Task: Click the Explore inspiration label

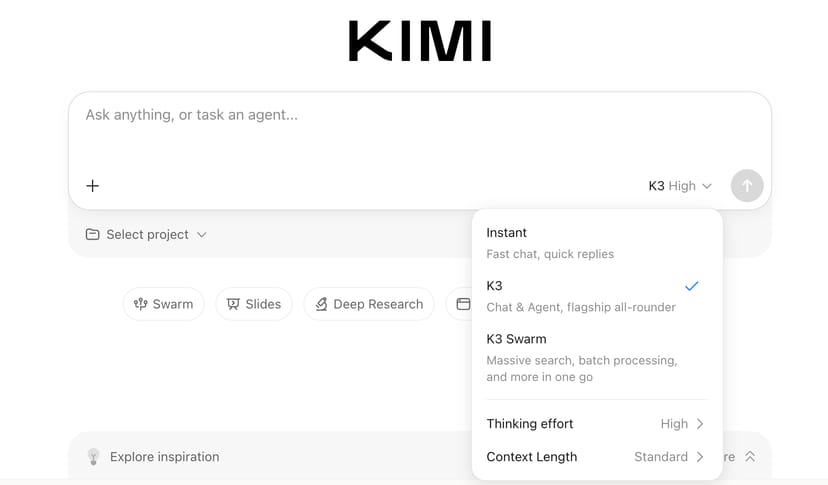Action: click(x=164, y=456)
